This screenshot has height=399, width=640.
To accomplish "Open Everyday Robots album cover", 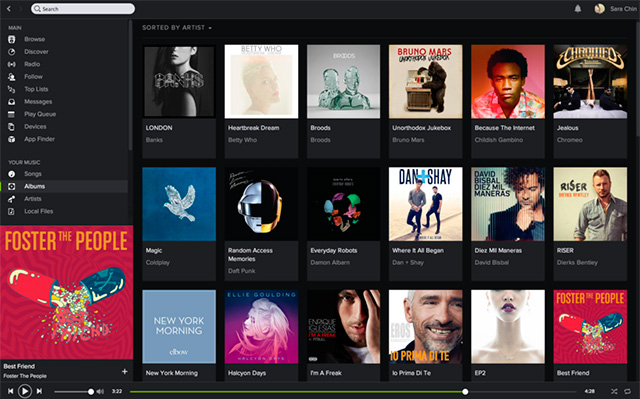I will 344,204.
